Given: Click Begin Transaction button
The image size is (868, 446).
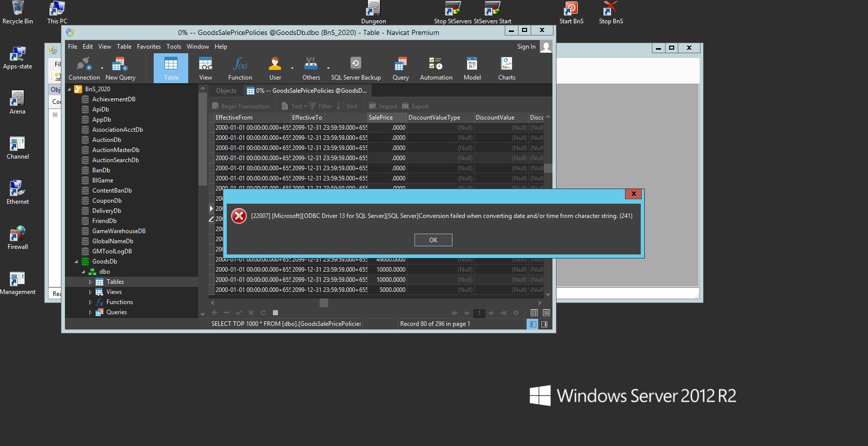Looking at the screenshot, I should 240,106.
